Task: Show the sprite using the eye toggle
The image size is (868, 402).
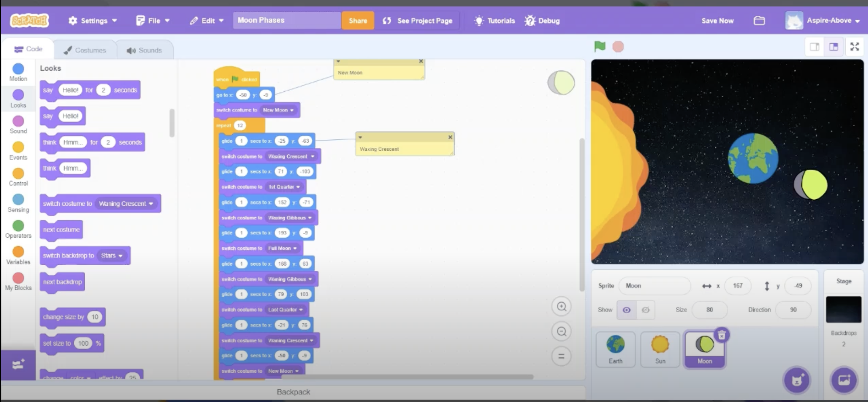Action: click(626, 310)
